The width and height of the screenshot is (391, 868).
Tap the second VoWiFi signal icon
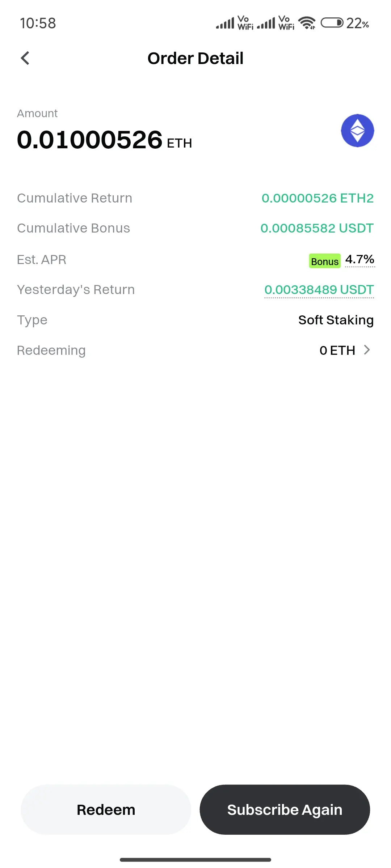pos(276,23)
